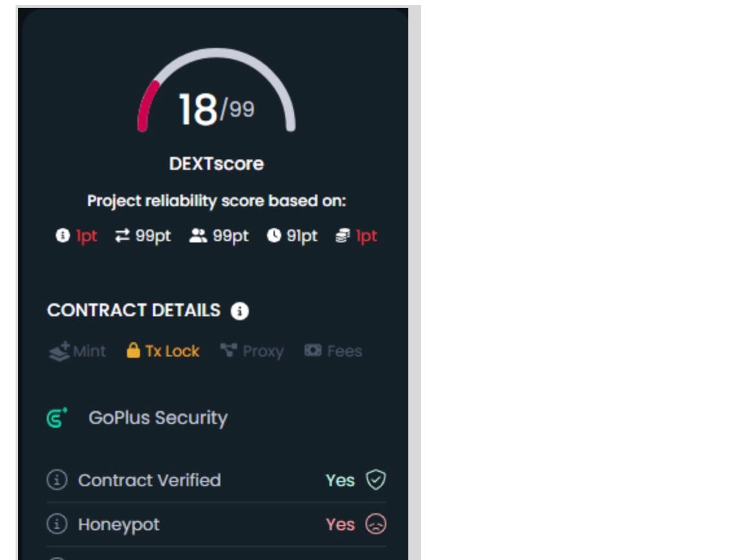Viewport: 735px width, 560px height.
Task: Select the Fees contract detail icon
Action: pyautogui.click(x=314, y=351)
